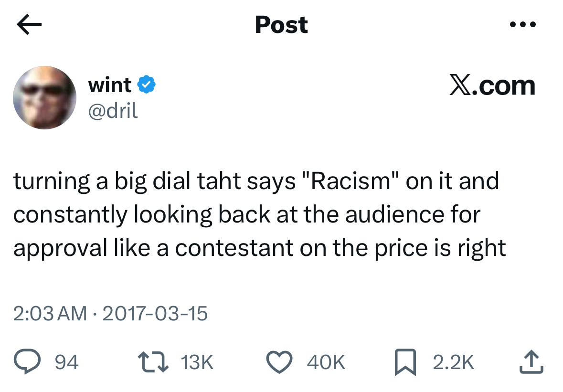Click the Post header title
Screen dimensions: 563x392
click(x=281, y=25)
